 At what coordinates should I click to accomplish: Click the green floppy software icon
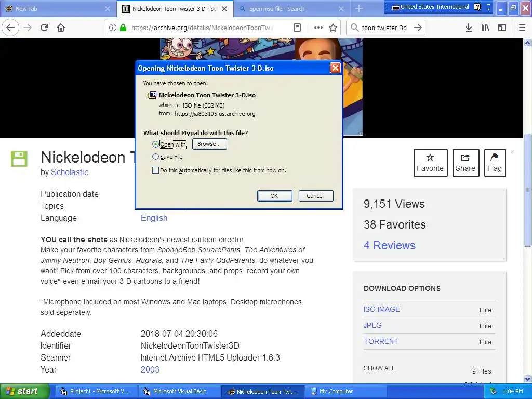tap(19, 158)
